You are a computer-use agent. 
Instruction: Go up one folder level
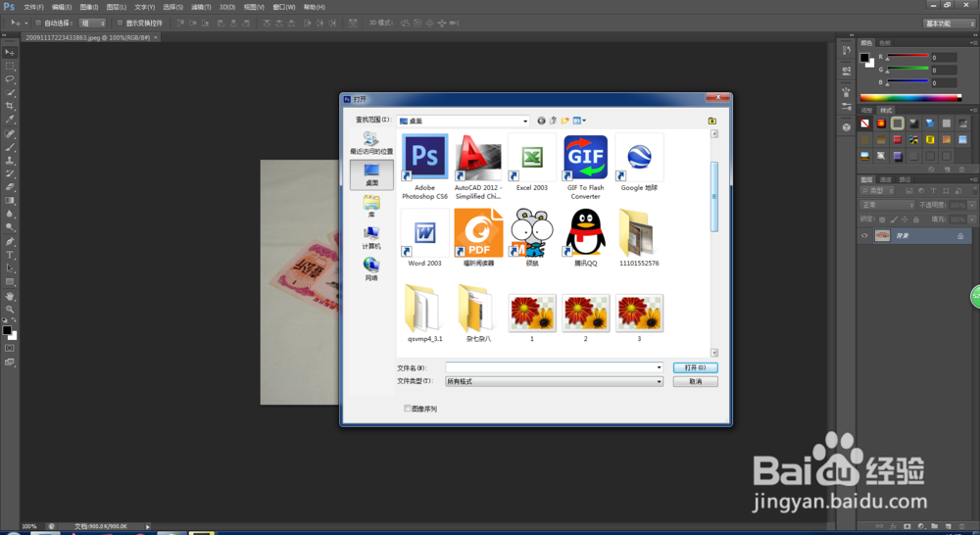553,121
